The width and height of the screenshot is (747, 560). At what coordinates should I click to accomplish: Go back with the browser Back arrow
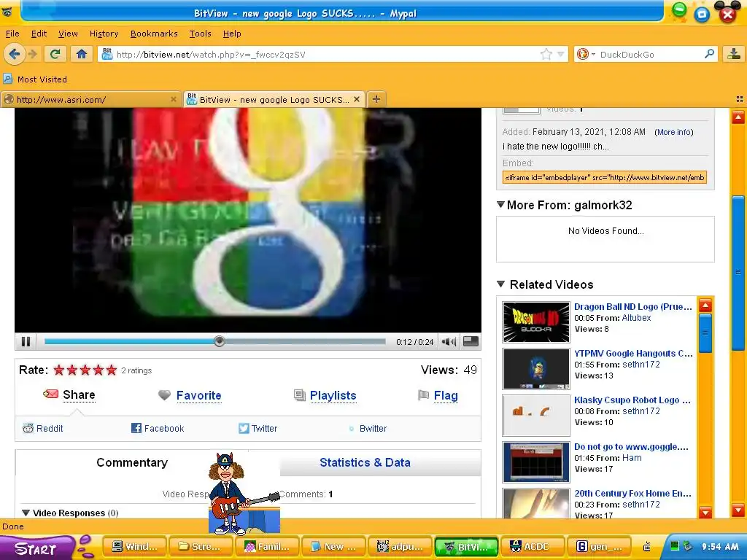15,54
